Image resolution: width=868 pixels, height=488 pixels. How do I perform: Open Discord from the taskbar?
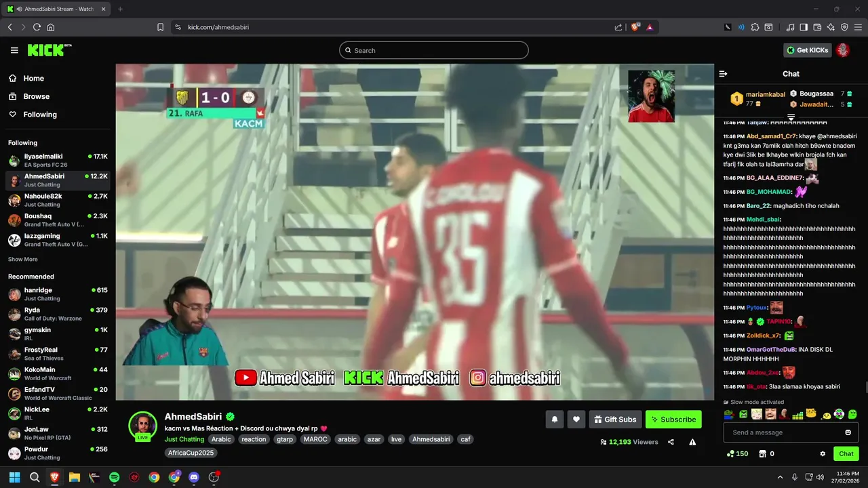[x=194, y=477]
